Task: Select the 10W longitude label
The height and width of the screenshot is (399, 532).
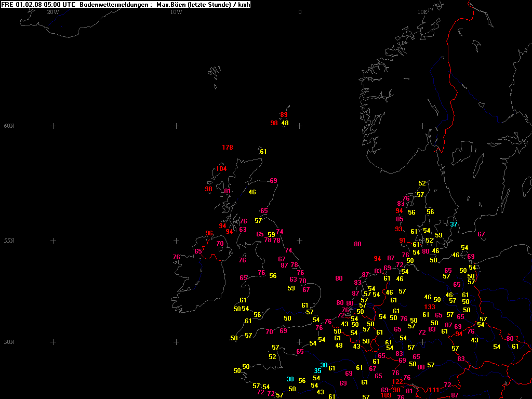Action: tap(176, 12)
